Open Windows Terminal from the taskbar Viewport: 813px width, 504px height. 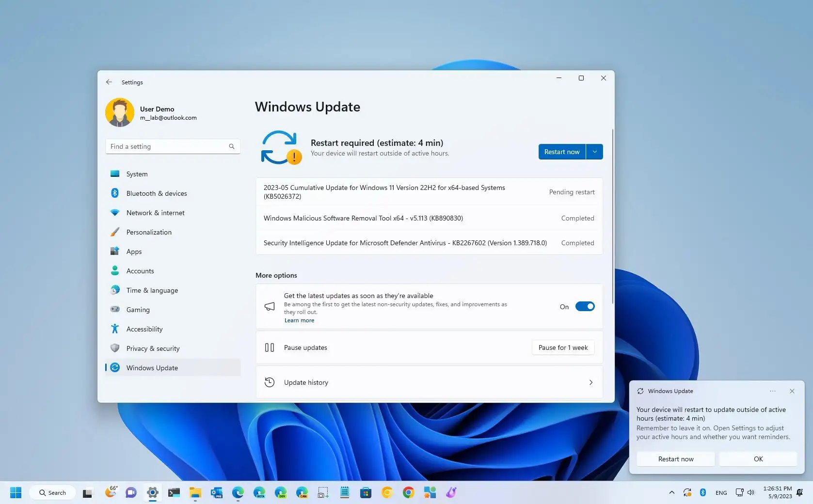(174, 493)
